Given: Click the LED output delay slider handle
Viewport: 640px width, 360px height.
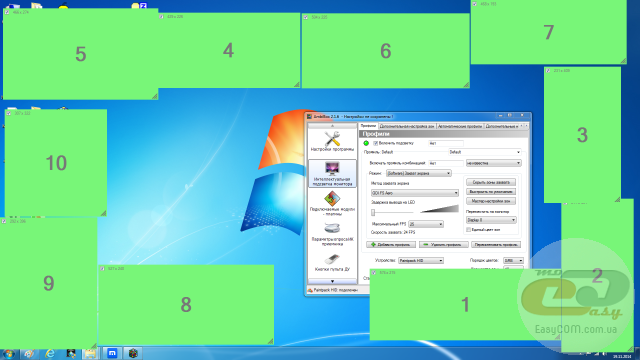Looking at the screenshot, I should (373, 213).
